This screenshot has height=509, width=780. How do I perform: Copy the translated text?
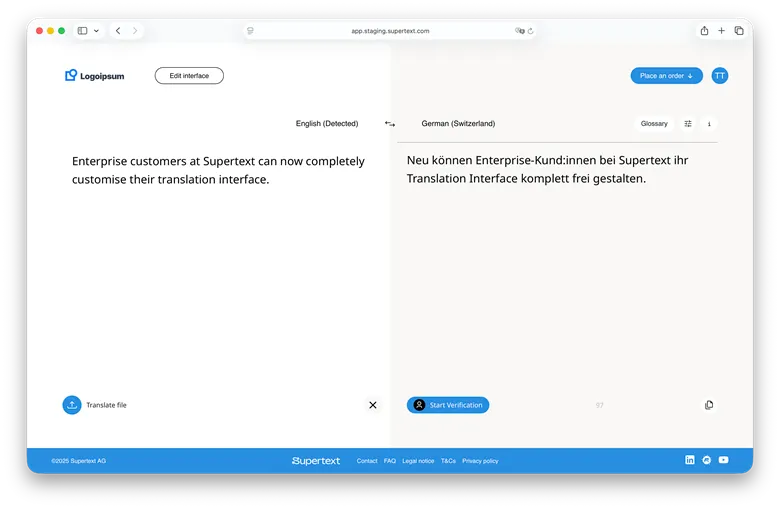point(709,405)
